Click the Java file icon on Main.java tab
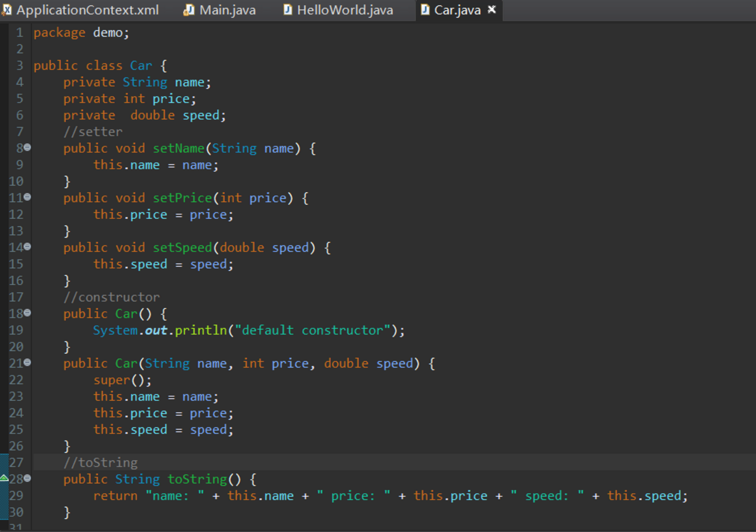Viewport: 756px width, 532px height. tap(189, 10)
